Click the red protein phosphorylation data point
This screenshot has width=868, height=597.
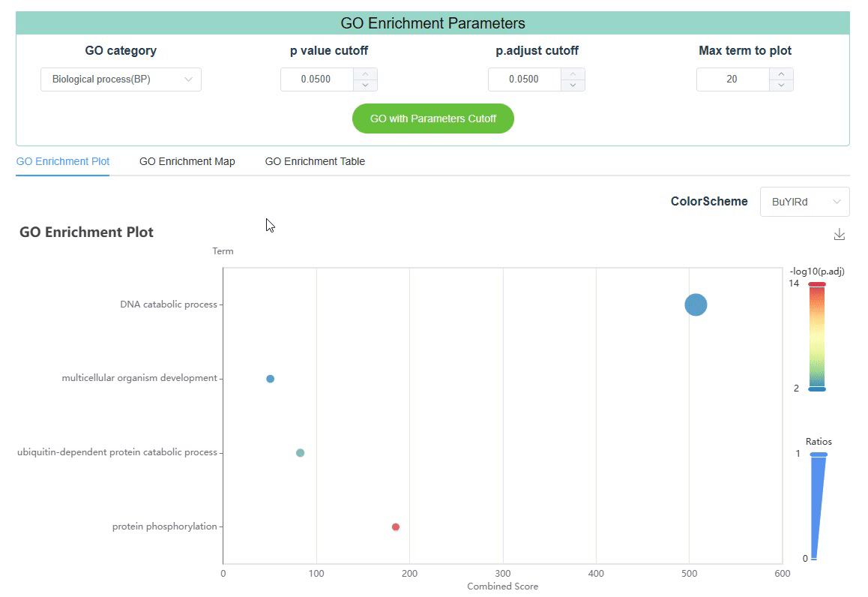click(x=396, y=526)
